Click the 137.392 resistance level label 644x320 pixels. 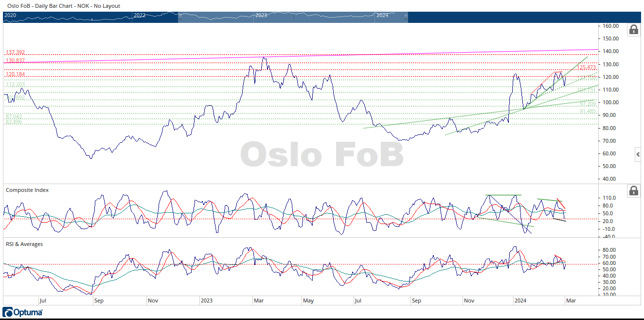click(15, 52)
